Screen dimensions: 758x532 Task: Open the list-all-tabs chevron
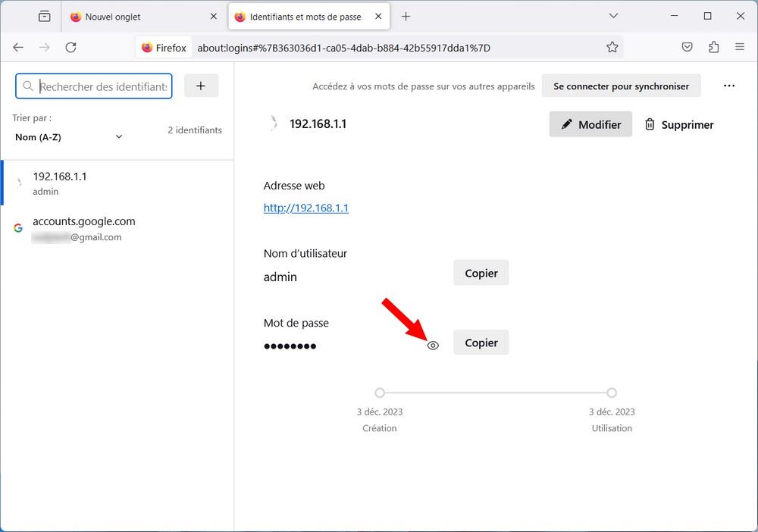(x=613, y=16)
